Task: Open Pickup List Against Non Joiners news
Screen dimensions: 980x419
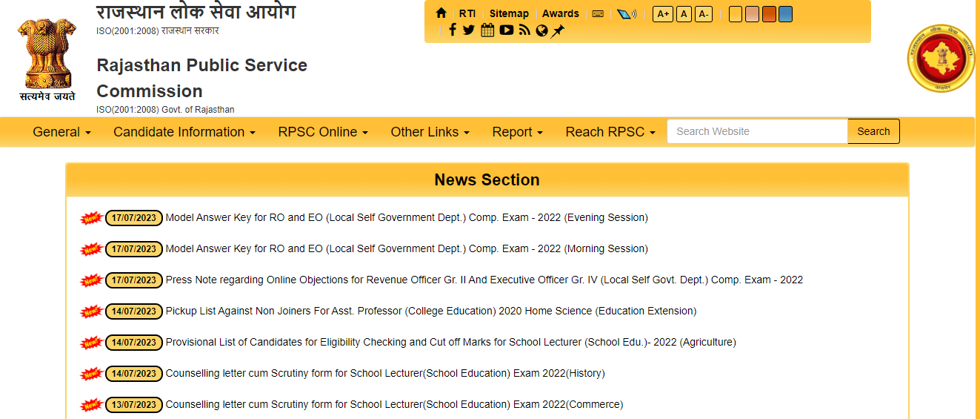Action: click(431, 311)
